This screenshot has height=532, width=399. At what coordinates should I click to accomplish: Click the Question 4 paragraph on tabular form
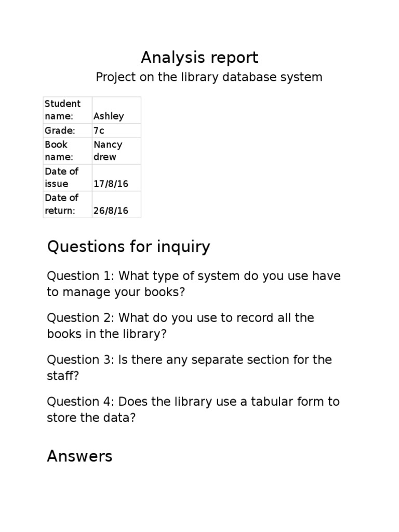[193, 409]
